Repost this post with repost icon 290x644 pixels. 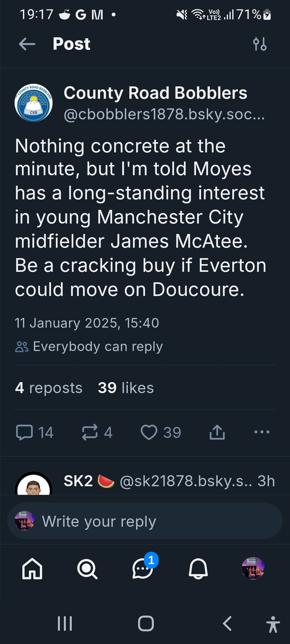90,432
